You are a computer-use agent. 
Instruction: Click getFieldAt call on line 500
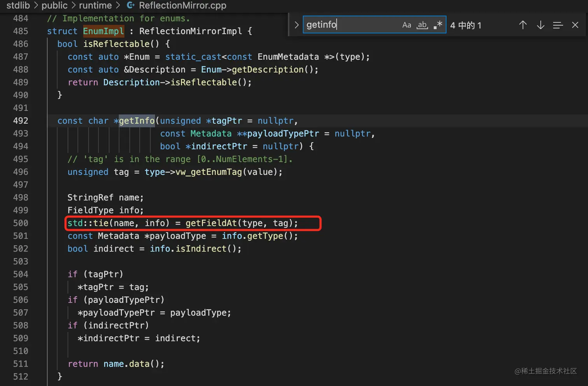pyautogui.click(x=211, y=223)
